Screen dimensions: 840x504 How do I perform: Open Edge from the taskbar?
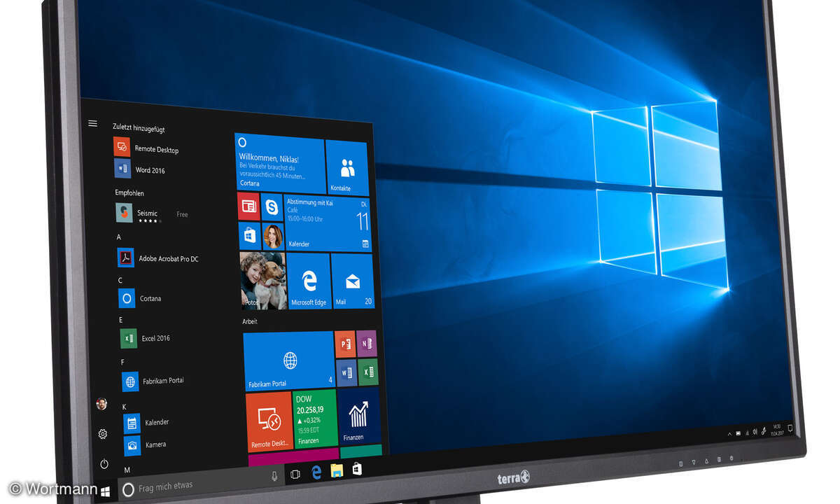tap(316, 472)
